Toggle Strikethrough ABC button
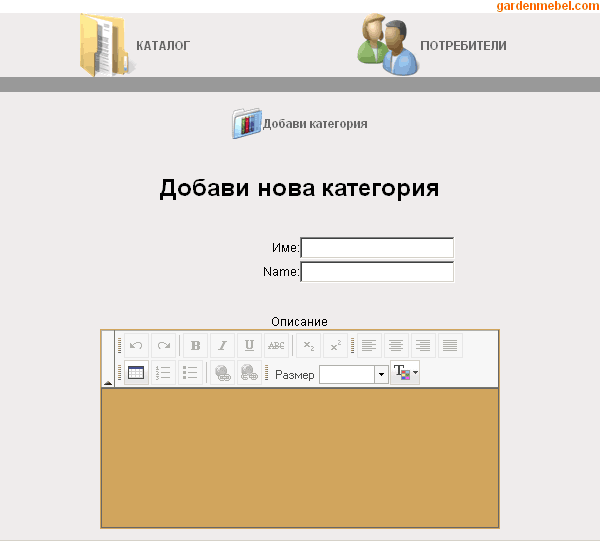This screenshot has width=601, height=542. click(276, 345)
